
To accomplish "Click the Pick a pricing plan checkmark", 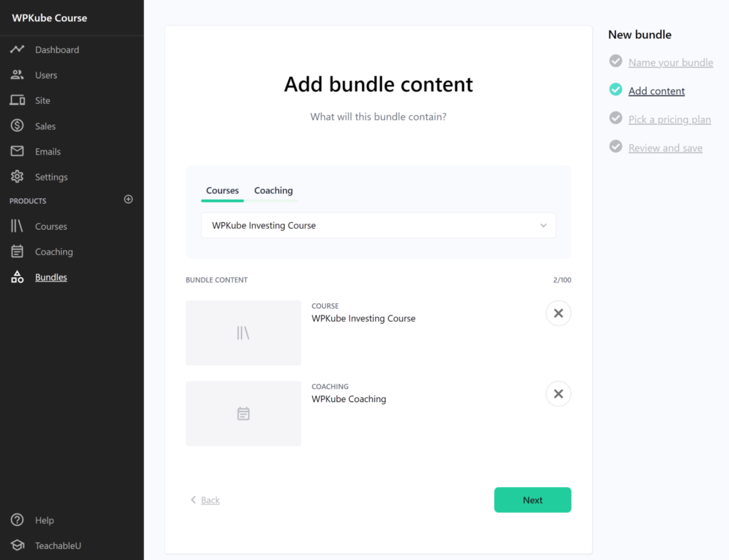I will click(x=616, y=118).
